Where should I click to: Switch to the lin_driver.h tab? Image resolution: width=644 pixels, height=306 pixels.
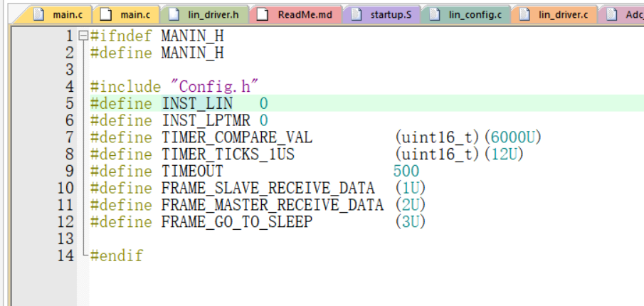tap(204, 15)
